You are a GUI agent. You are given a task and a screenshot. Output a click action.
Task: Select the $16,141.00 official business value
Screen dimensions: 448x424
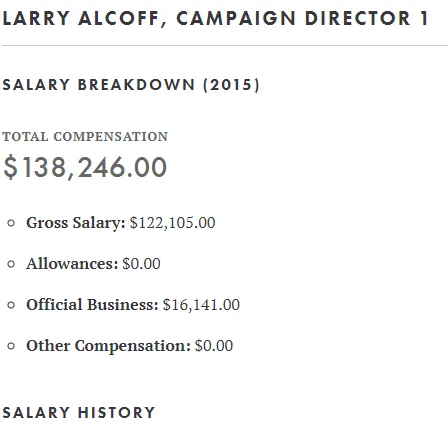coord(201,304)
